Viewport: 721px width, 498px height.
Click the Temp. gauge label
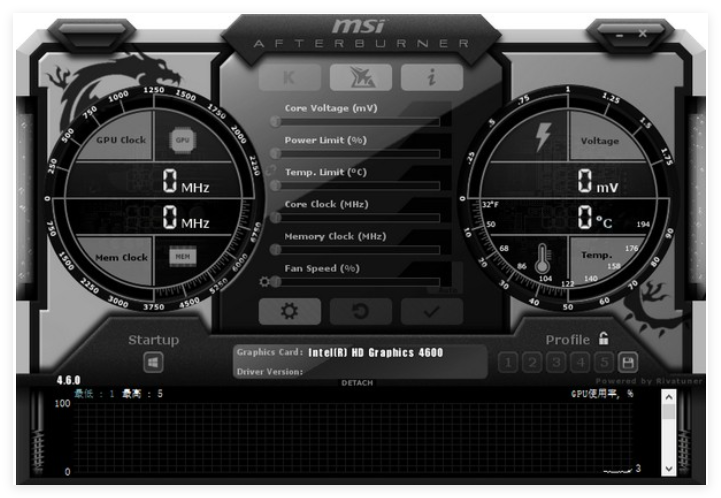[x=596, y=255]
